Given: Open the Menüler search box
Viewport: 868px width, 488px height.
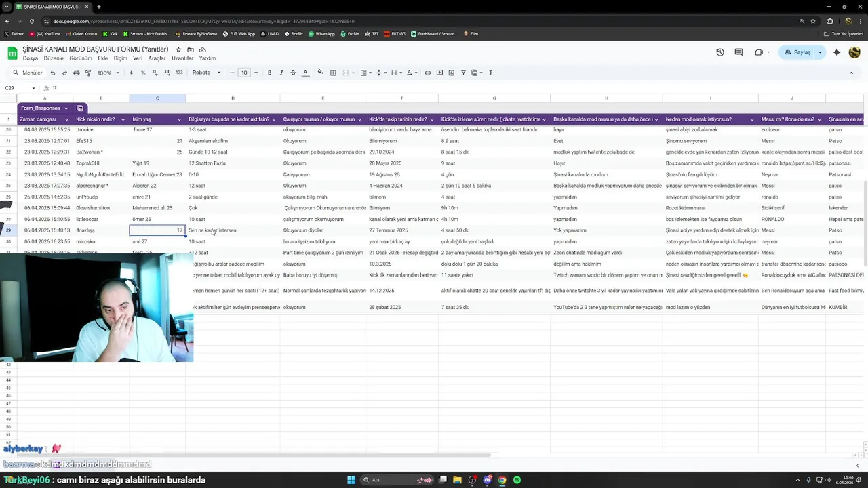Looking at the screenshot, I should [x=28, y=73].
